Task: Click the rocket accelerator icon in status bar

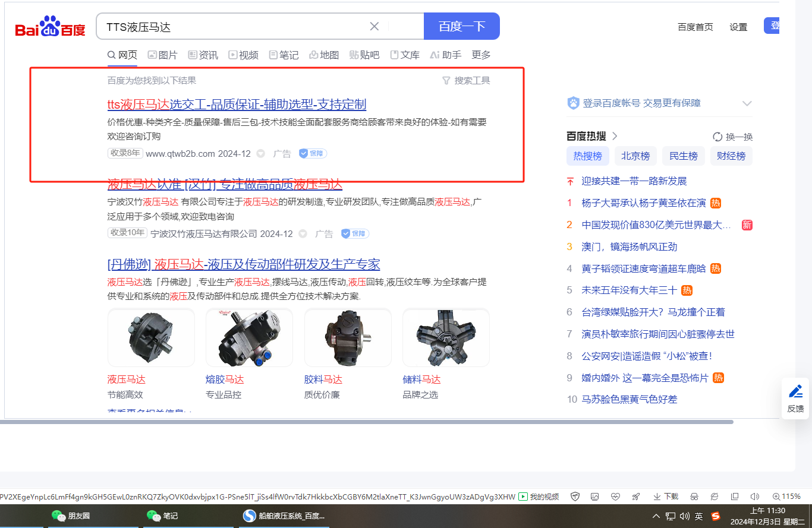Action: pyautogui.click(x=636, y=497)
